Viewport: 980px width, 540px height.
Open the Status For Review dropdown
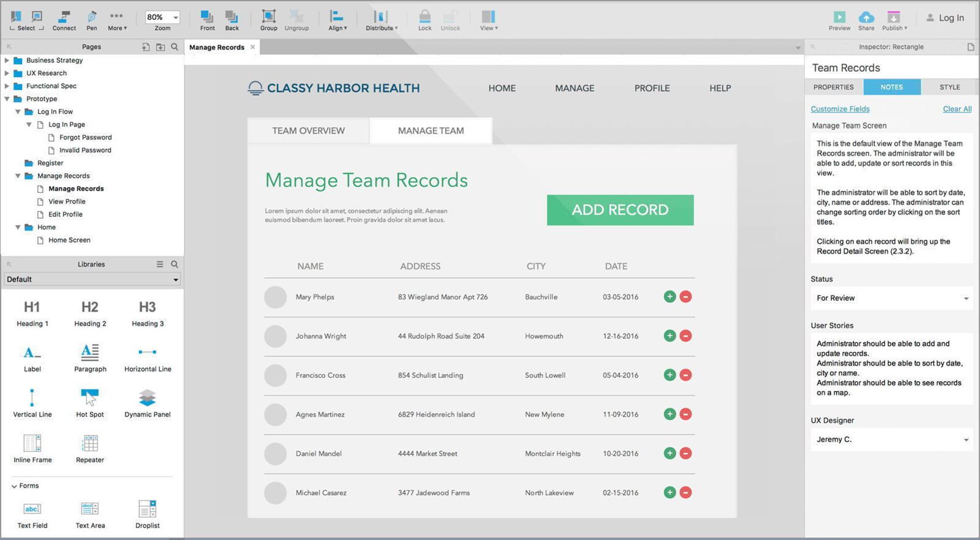[892, 298]
